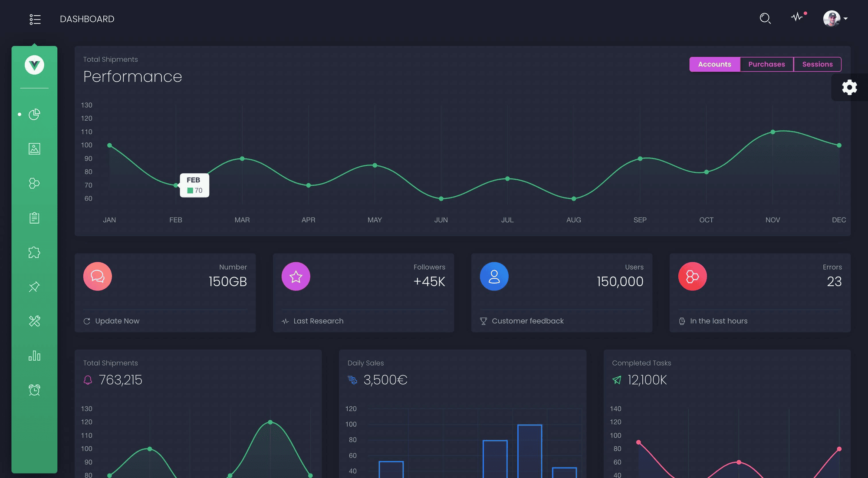Click the DASHBOARD title in the navbar
This screenshot has width=868, height=478.
87,19
